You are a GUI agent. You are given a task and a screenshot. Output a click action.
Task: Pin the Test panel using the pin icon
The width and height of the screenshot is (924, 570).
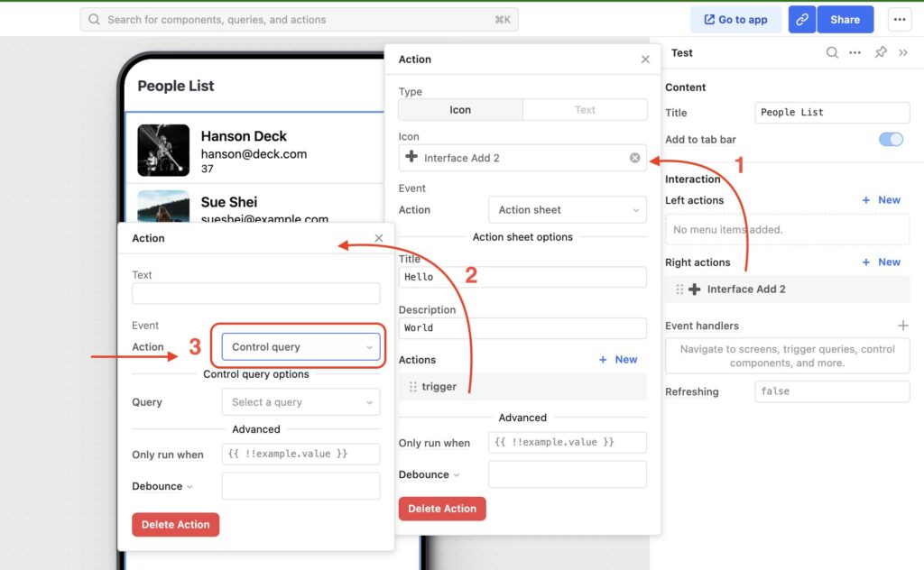[x=881, y=53]
